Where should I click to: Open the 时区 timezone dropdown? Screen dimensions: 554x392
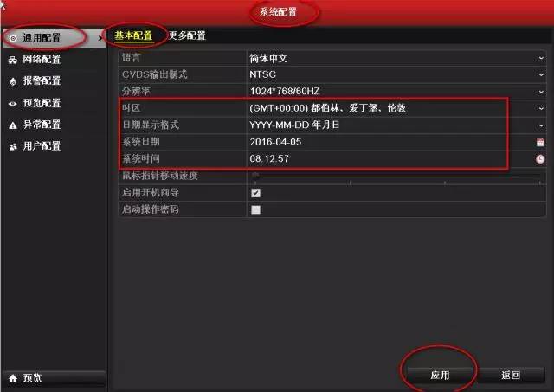pyautogui.click(x=396, y=108)
